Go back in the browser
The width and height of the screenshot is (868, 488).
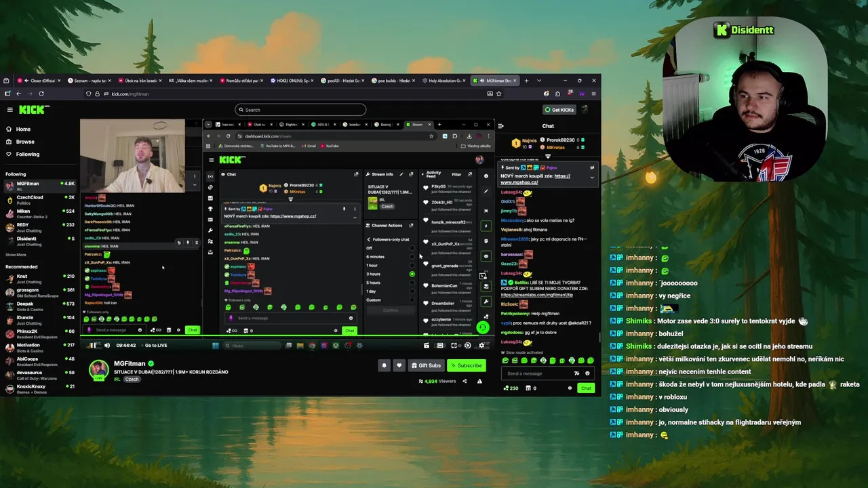coord(18,94)
